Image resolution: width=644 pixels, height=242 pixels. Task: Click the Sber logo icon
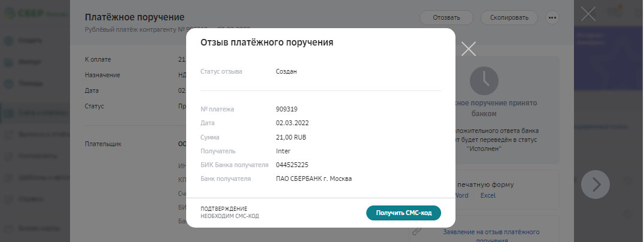point(10,13)
